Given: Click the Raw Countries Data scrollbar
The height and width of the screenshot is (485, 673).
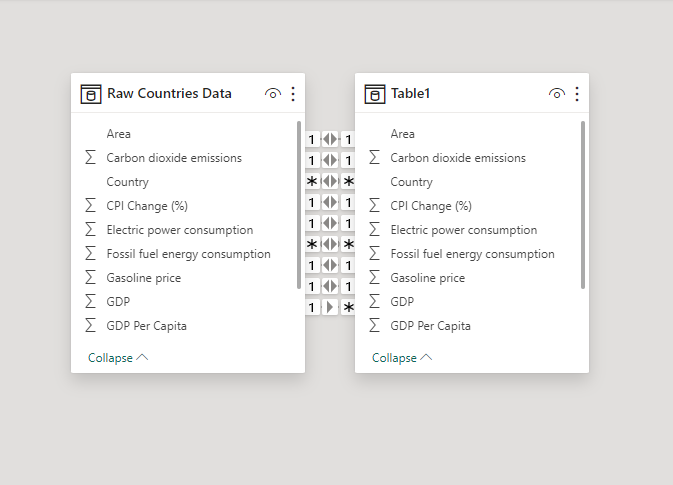Looking at the screenshot, I should (x=299, y=205).
